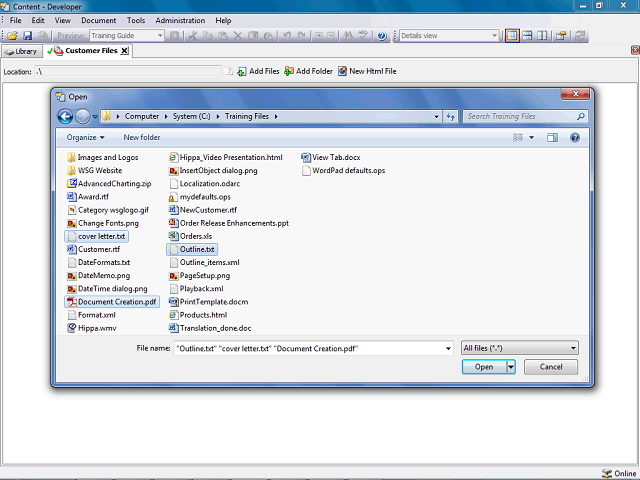Viewport: 640px width, 480px height.
Task: Open the Document menu
Action: [x=99, y=20]
